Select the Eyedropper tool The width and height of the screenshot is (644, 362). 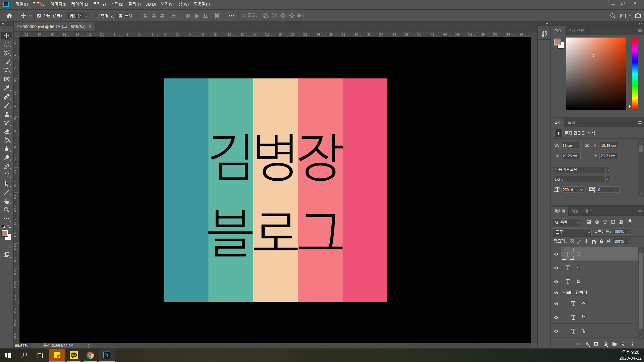tap(7, 88)
